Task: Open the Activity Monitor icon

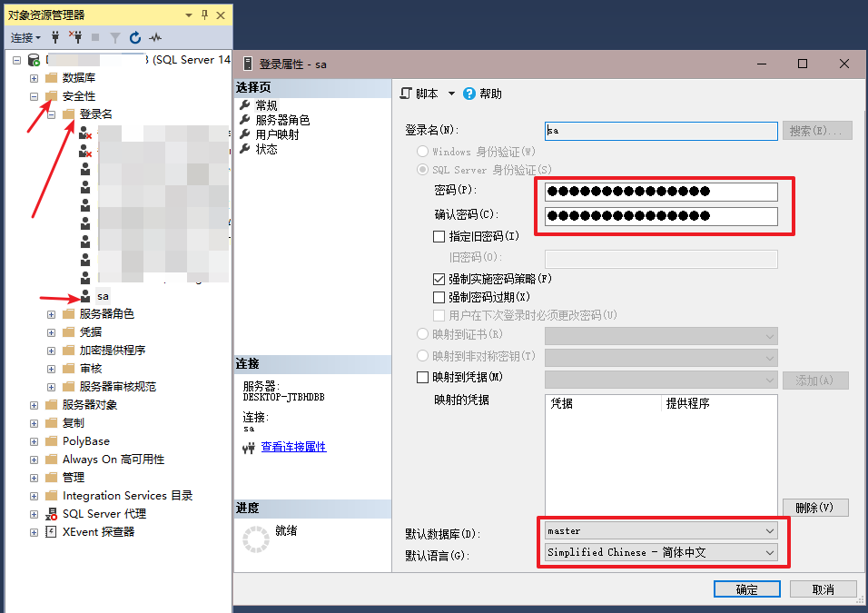Action: click(x=154, y=38)
